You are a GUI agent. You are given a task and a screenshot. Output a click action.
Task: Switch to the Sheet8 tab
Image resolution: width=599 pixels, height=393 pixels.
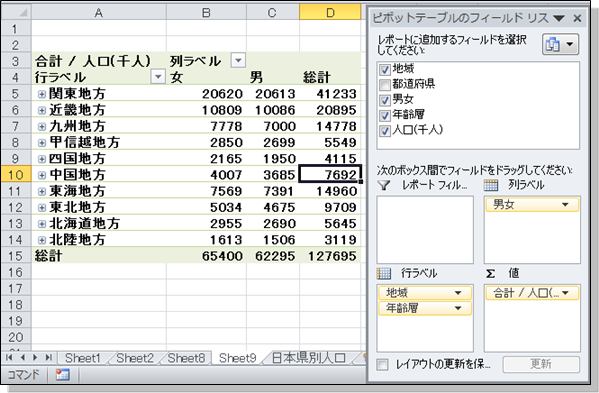point(186,358)
